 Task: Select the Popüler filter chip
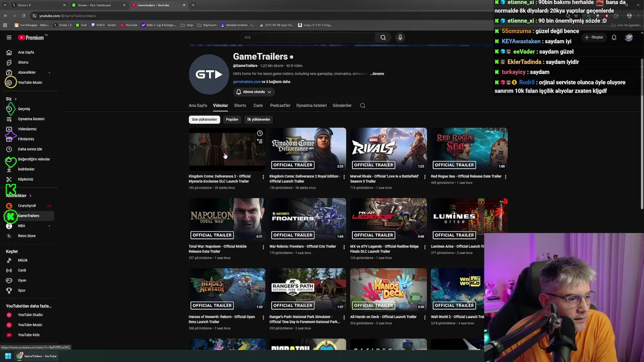tap(232, 120)
